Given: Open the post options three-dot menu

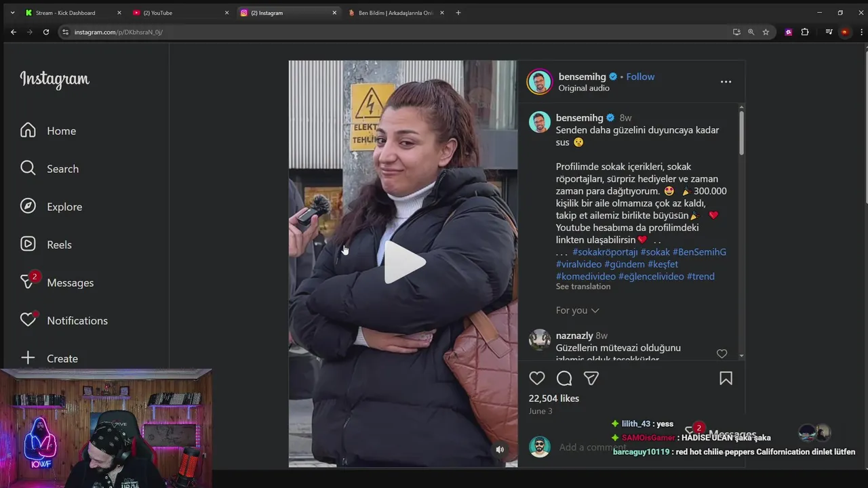Looking at the screenshot, I should tap(726, 82).
